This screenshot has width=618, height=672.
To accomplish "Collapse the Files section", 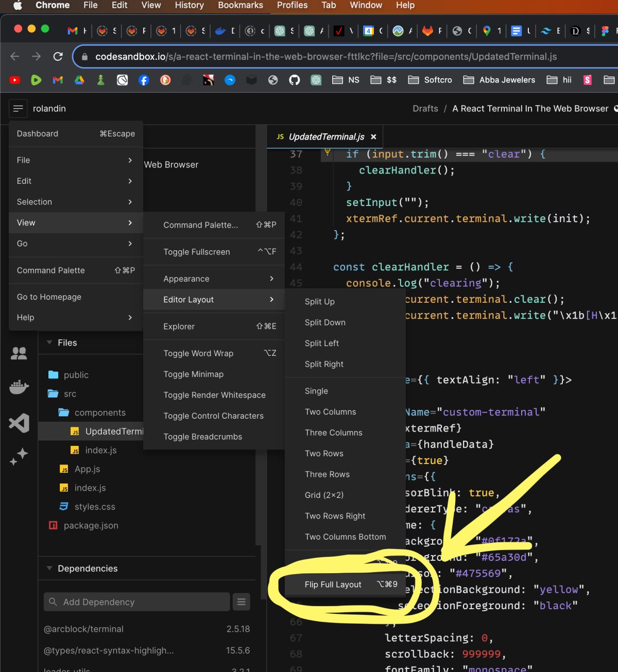I will (x=61, y=343).
